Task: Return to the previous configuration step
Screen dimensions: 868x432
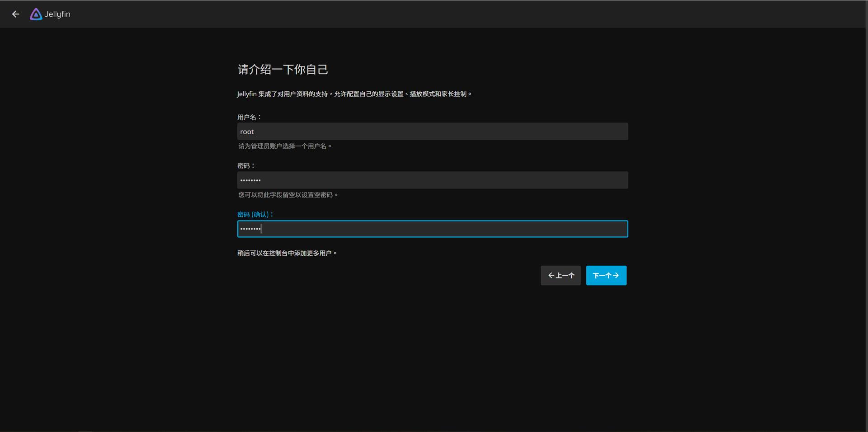Action: 560,276
